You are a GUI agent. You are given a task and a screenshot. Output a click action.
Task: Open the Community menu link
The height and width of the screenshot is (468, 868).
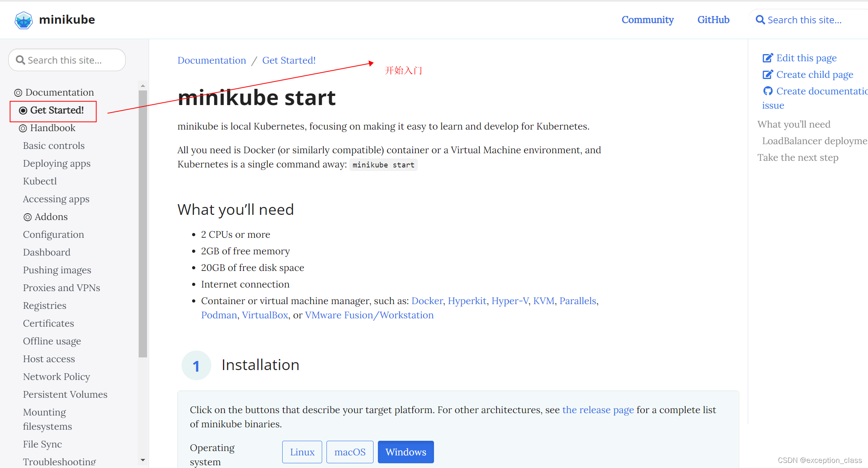647,20
